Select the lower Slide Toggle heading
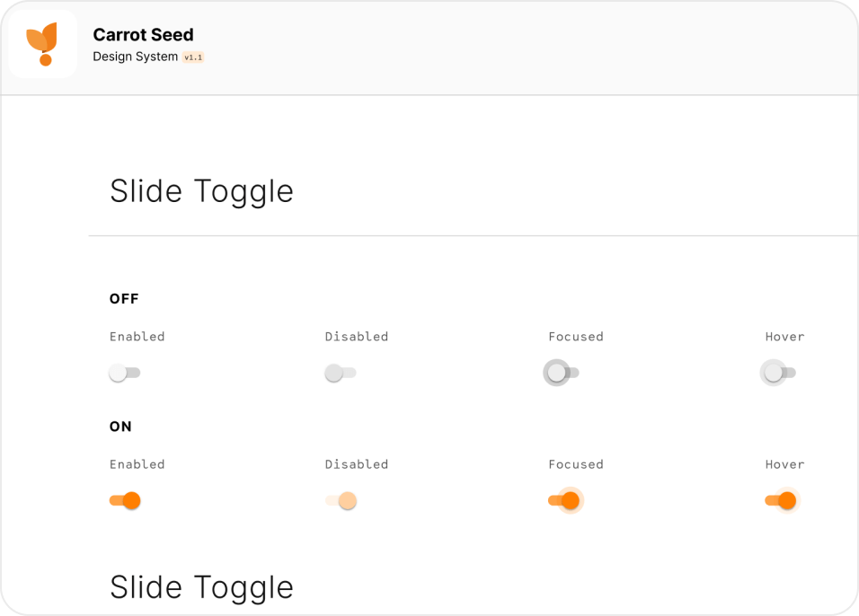Viewport: 859px width, 616px height. pyautogui.click(x=201, y=587)
